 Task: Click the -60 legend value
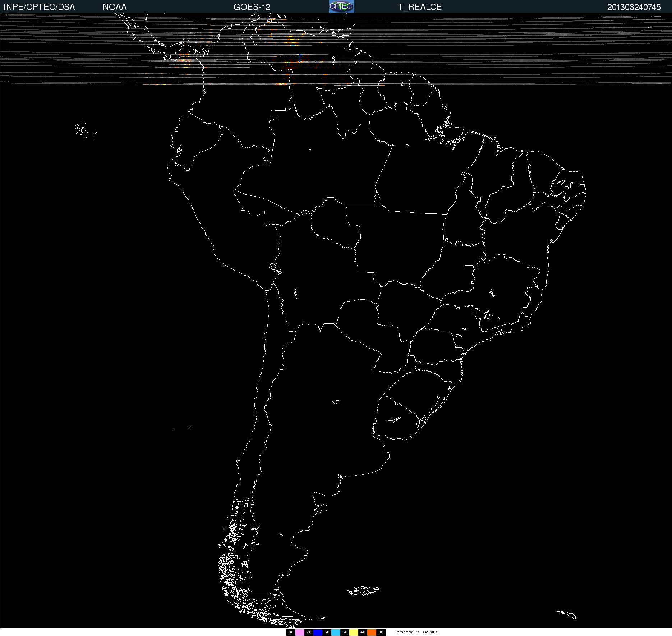(x=326, y=632)
